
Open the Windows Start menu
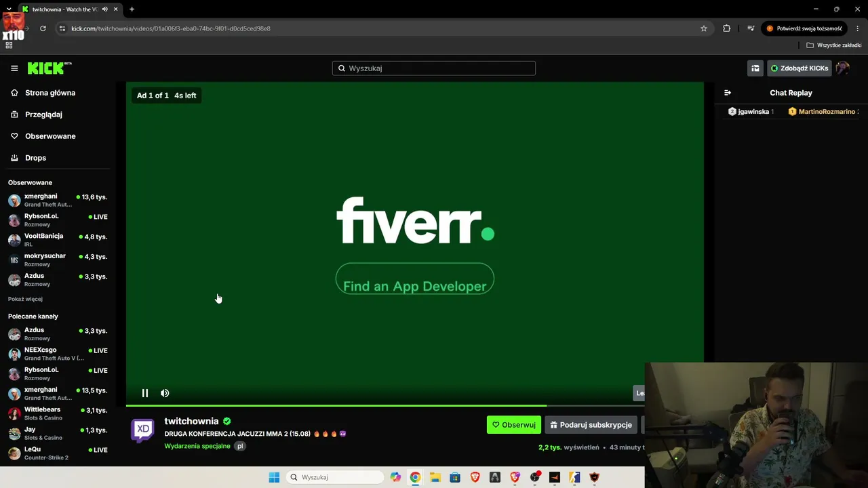coord(274,477)
